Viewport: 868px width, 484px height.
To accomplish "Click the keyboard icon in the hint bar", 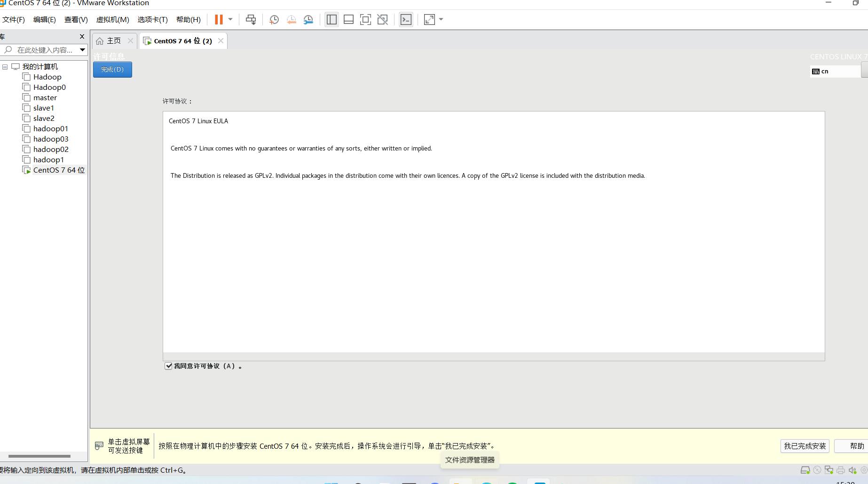I will [99, 445].
